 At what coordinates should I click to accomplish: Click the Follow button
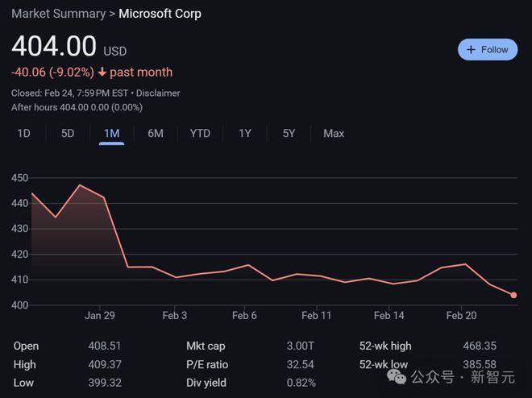(487, 49)
